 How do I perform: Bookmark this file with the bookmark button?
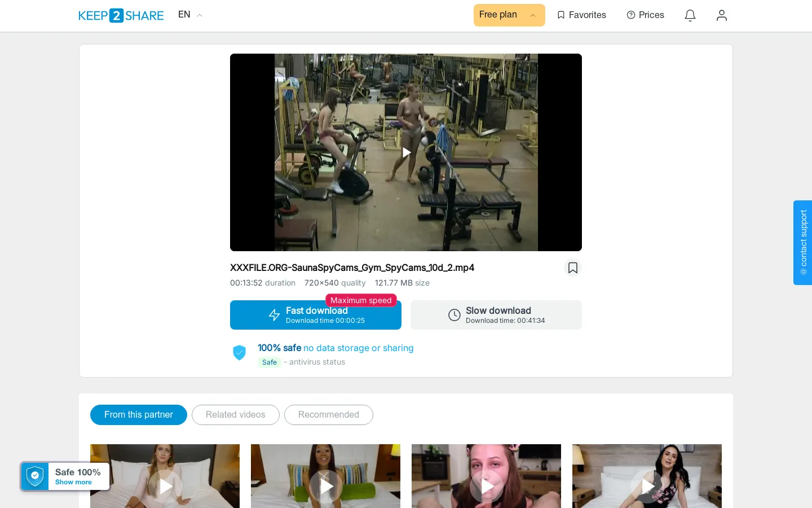click(573, 268)
